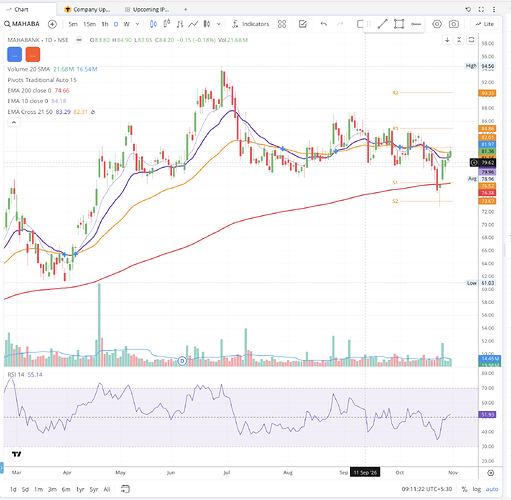This screenshot has width=511, height=500.
Task: Select the bar chart style
Action: point(180,24)
